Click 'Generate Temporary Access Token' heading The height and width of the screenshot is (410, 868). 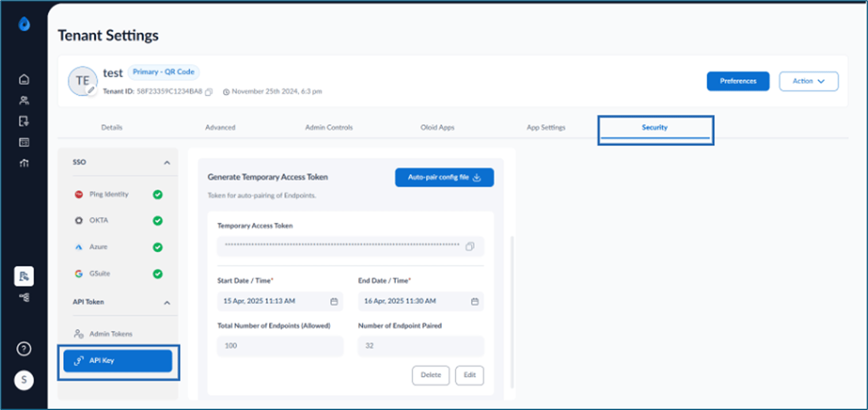click(268, 177)
